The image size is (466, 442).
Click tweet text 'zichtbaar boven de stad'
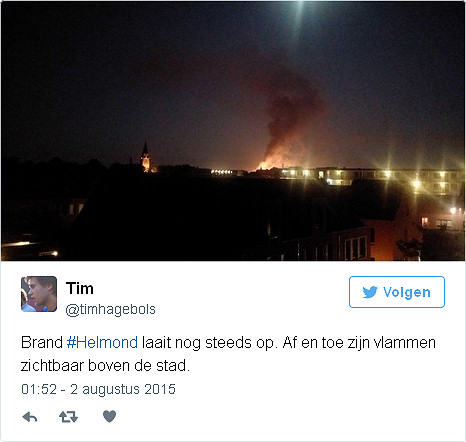pos(105,366)
